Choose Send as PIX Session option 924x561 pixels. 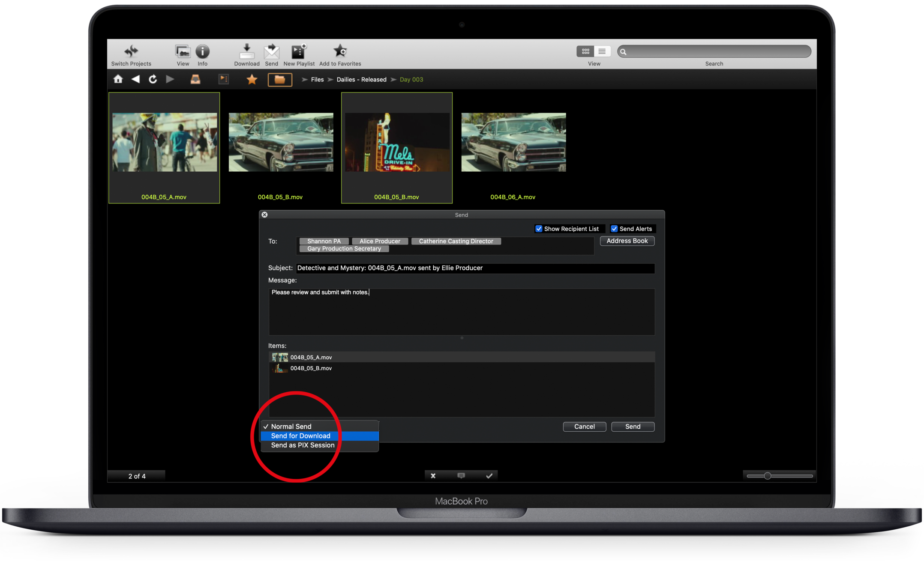coord(303,445)
